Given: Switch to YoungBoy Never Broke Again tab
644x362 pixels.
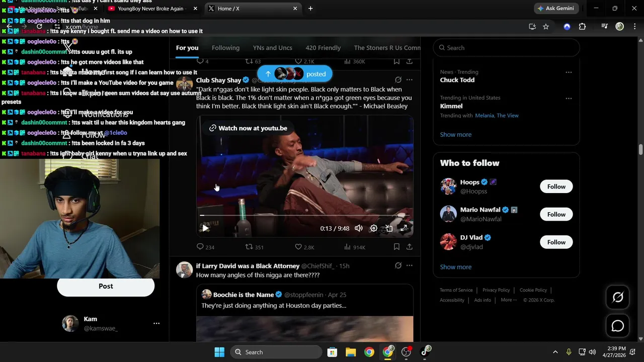Looking at the screenshot, I should (152, 9).
